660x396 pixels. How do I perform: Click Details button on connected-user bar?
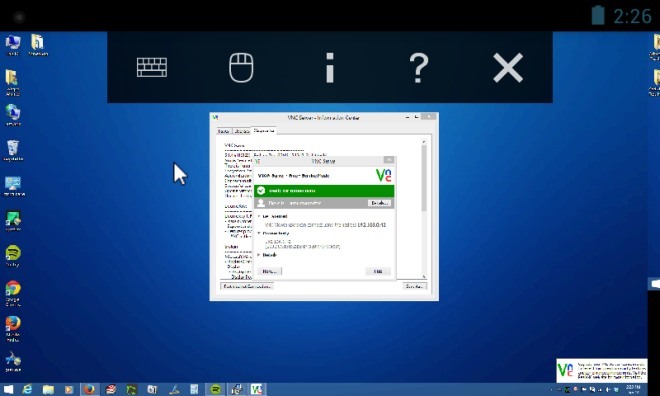[x=379, y=203]
